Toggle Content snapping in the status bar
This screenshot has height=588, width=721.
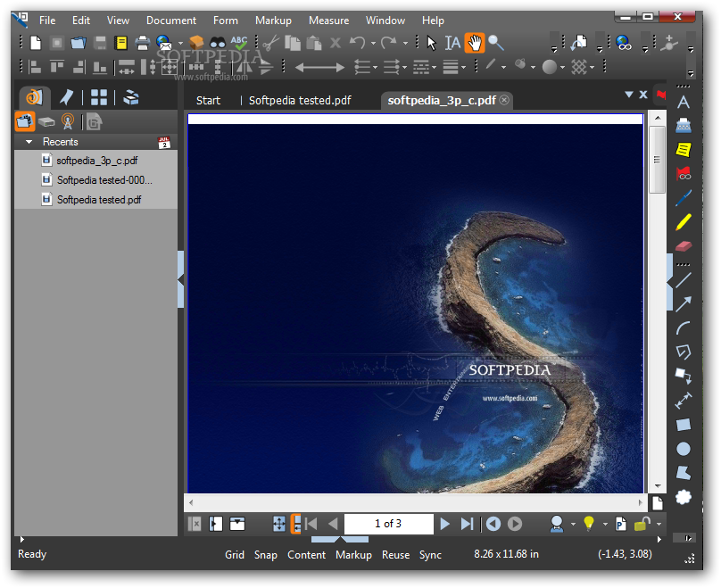(307, 555)
